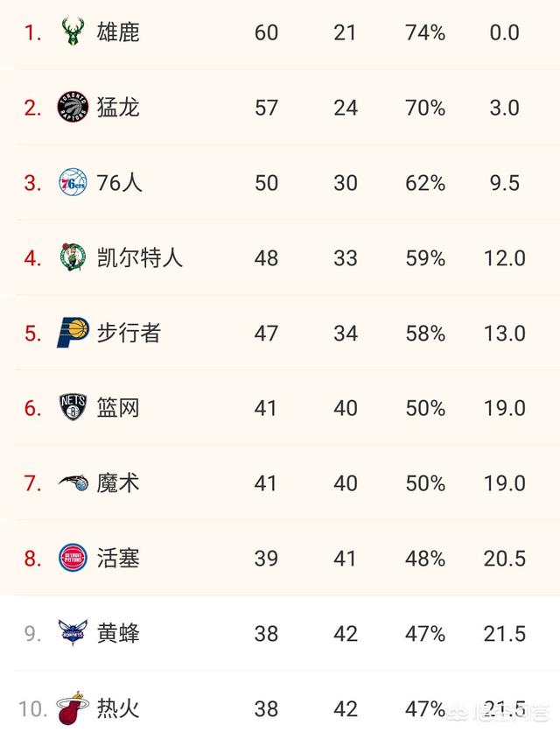
Task: Click the Milwaukee Bucks deer logo
Action: (x=73, y=32)
